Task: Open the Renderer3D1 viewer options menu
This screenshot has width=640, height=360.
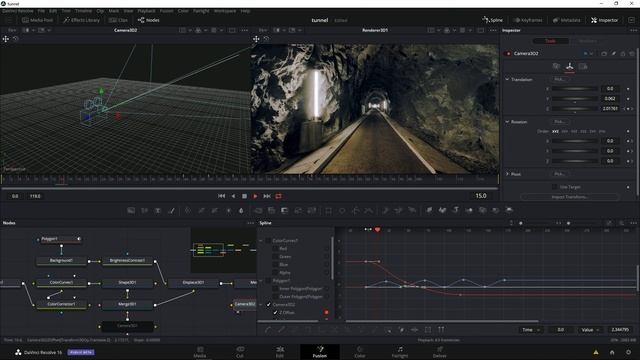Action: coord(493,30)
